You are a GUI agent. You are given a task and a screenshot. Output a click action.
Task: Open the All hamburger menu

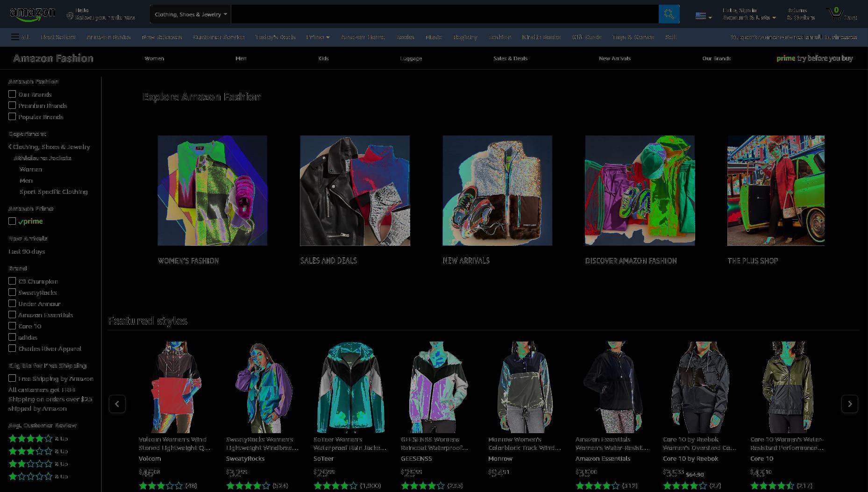click(x=20, y=37)
